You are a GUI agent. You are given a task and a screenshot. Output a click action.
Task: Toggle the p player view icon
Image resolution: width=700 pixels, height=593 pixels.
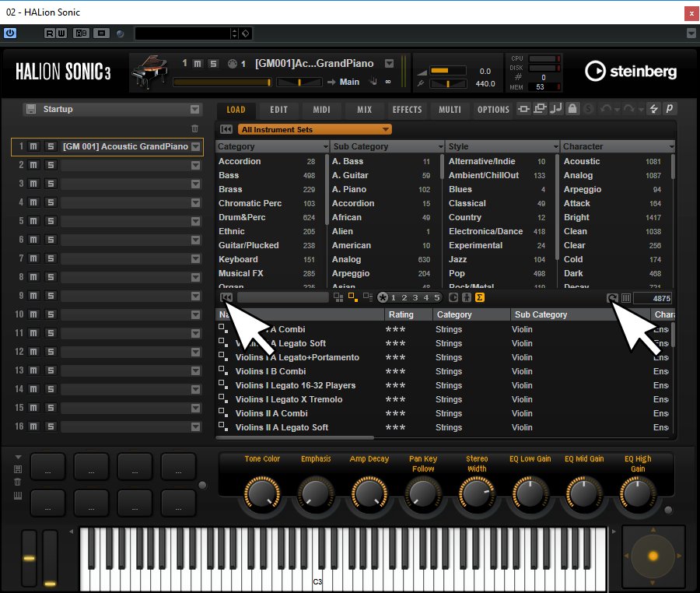pos(669,108)
